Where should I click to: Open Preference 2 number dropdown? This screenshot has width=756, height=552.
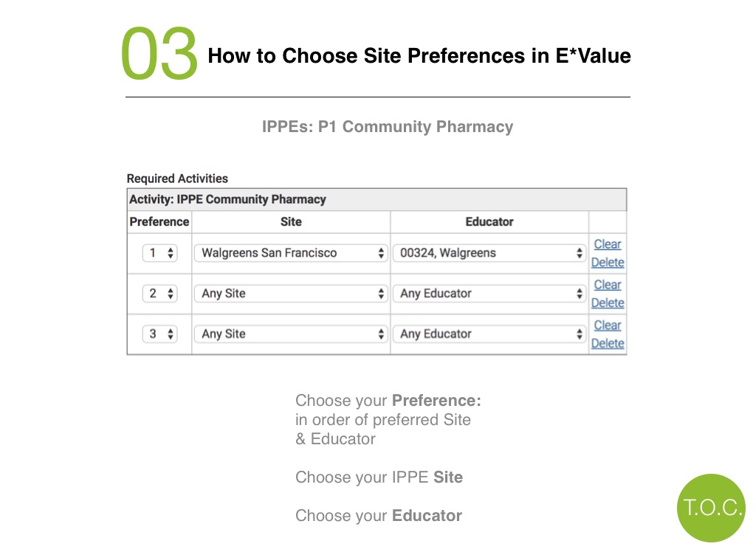(x=160, y=294)
